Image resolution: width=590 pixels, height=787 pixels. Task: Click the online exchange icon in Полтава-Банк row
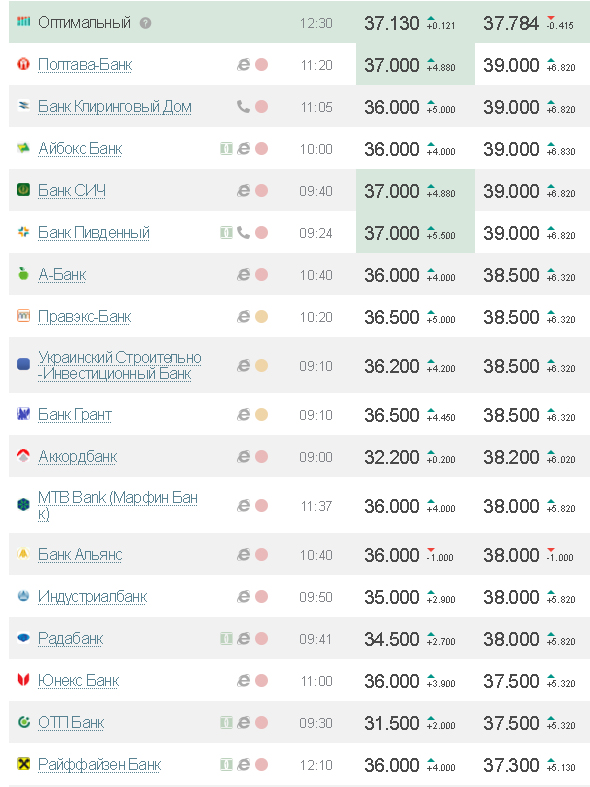coord(243,65)
